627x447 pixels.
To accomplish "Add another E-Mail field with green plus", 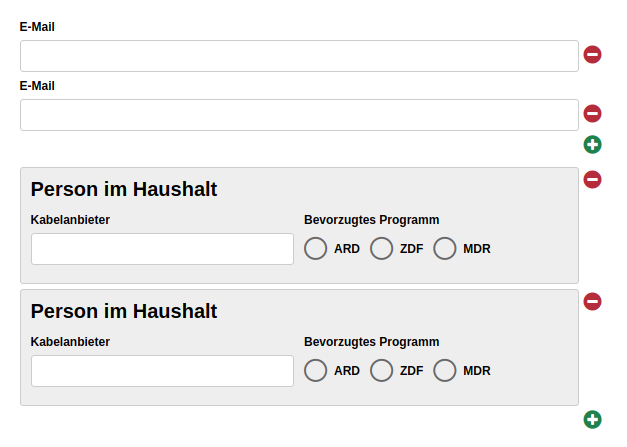I will pyautogui.click(x=592, y=144).
